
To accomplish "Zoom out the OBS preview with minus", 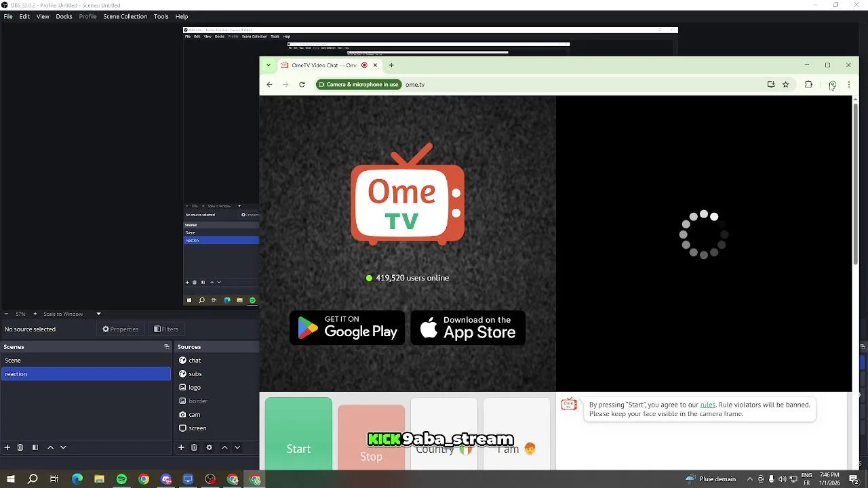I will [6, 314].
